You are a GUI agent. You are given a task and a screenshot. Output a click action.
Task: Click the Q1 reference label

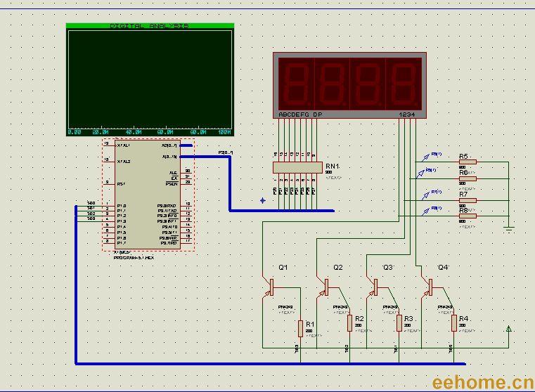point(283,268)
